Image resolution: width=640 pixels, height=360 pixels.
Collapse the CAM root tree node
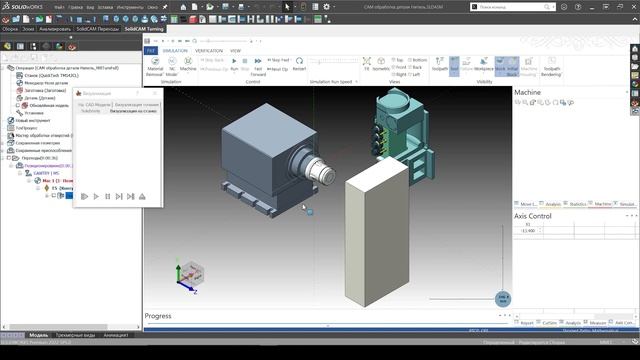pyautogui.click(x=3, y=68)
